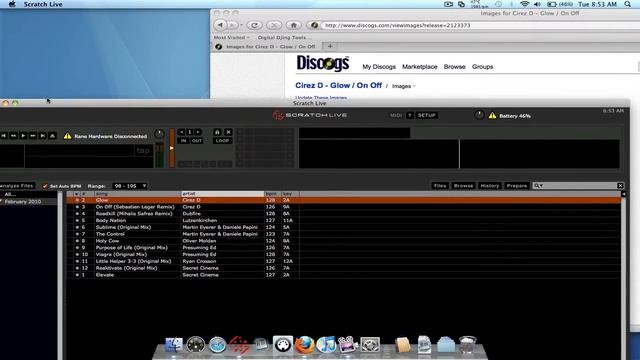
Task: Click the tap tempo button
Action: coord(143,151)
